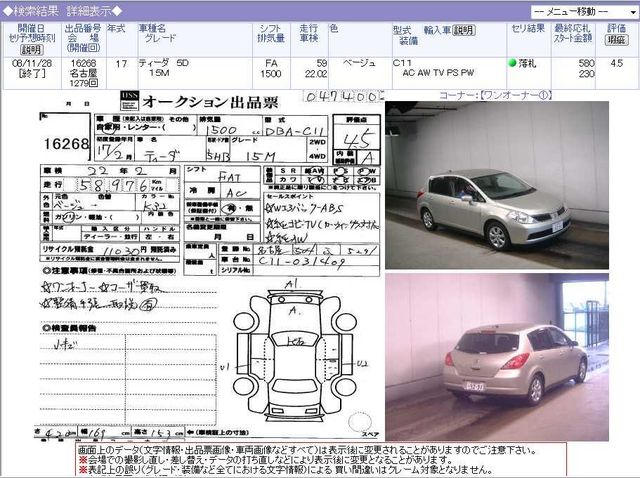
Task: Click the mileage value 59
Action: coord(322,63)
